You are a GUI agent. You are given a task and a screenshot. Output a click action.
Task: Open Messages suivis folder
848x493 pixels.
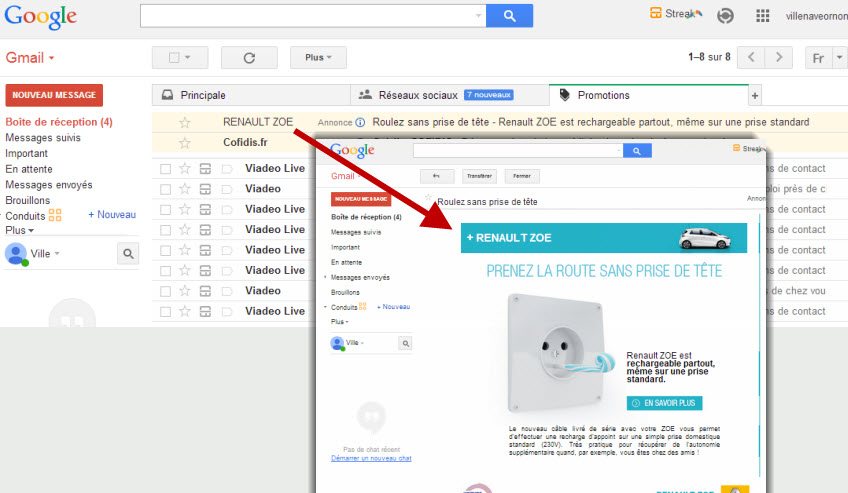tap(43, 138)
